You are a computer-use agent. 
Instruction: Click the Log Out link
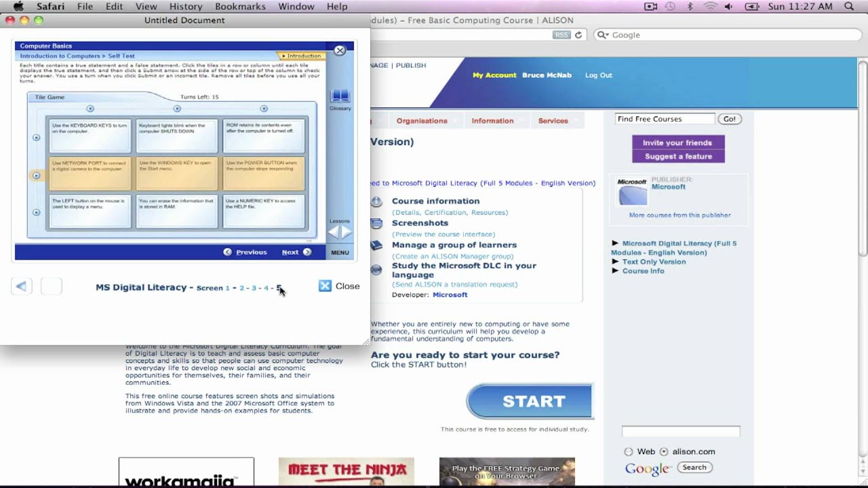click(x=599, y=75)
